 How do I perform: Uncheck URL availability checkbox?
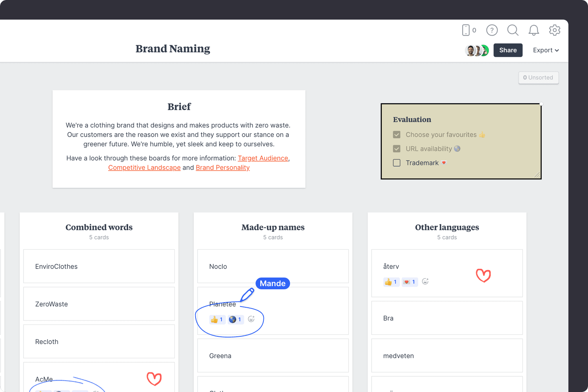[397, 149]
